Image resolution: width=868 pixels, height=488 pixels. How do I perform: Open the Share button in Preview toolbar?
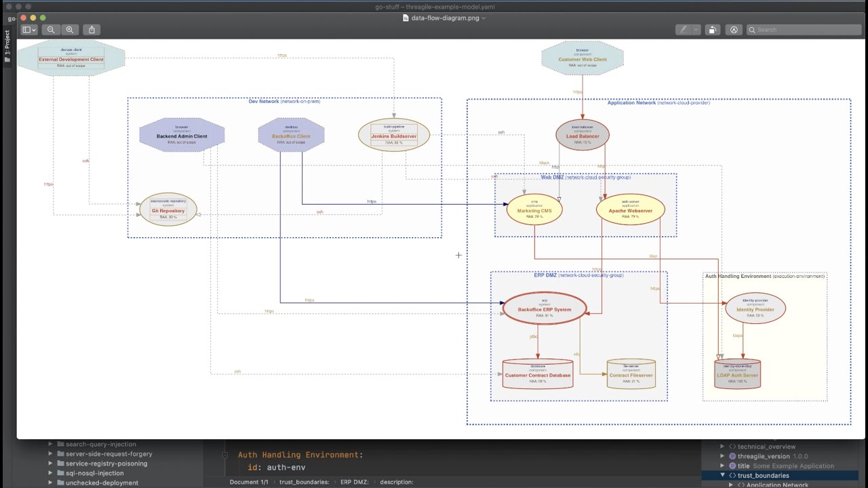(92, 30)
